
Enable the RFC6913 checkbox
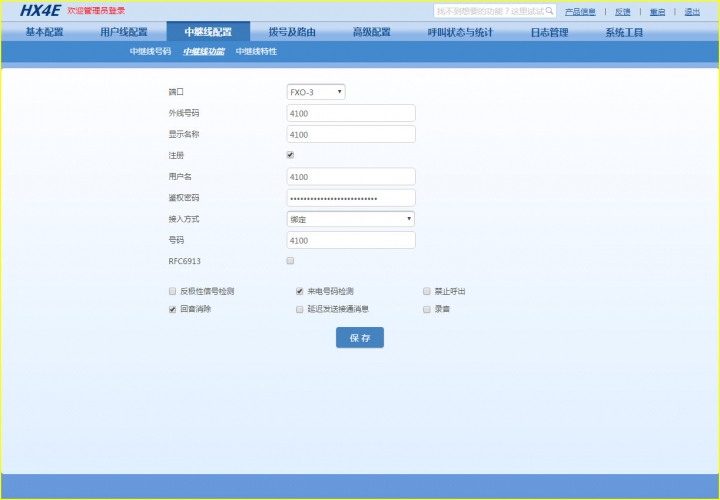point(290,261)
